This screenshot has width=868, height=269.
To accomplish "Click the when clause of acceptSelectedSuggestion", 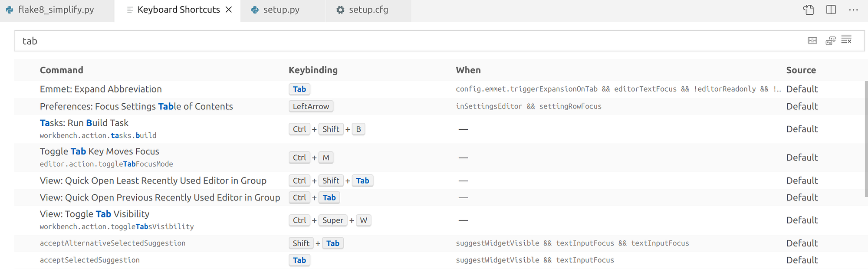I will [535, 260].
